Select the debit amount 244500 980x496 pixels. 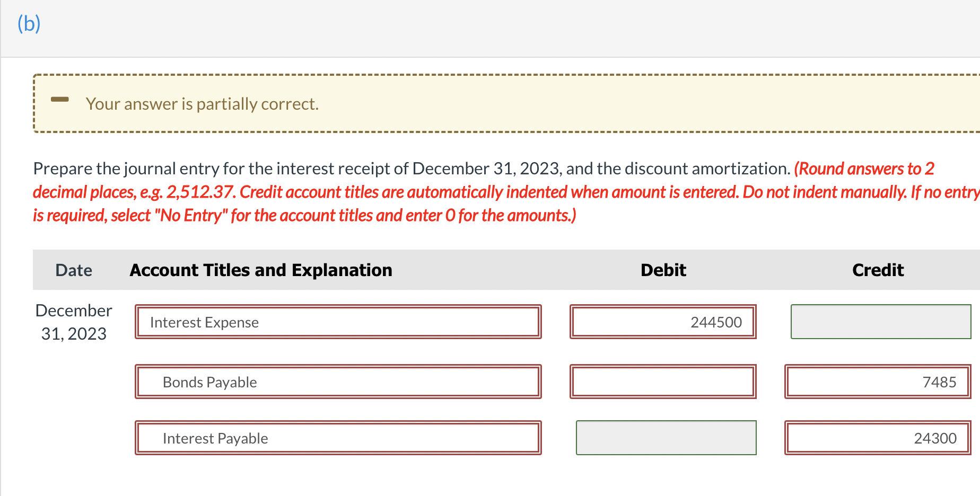click(663, 322)
